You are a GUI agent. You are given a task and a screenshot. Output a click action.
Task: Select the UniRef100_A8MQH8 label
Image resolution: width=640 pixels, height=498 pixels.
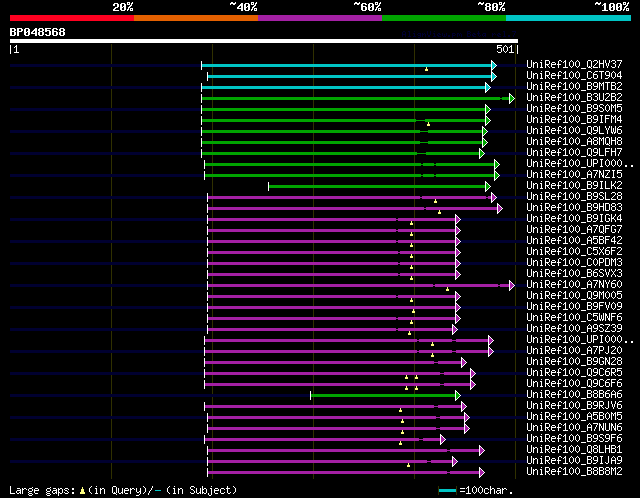point(574,141)
